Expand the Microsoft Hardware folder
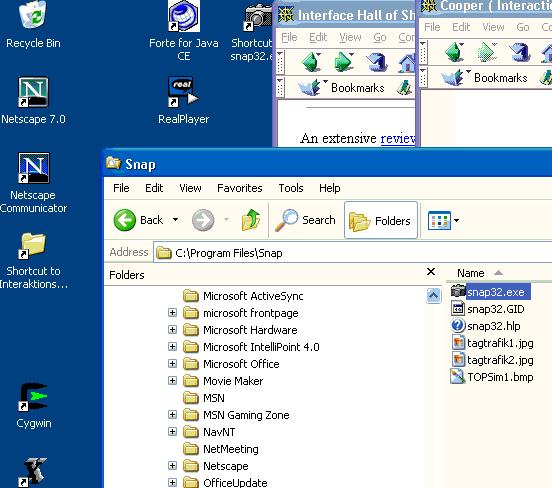This screenshot has height=488, width=552. [172, 330]
